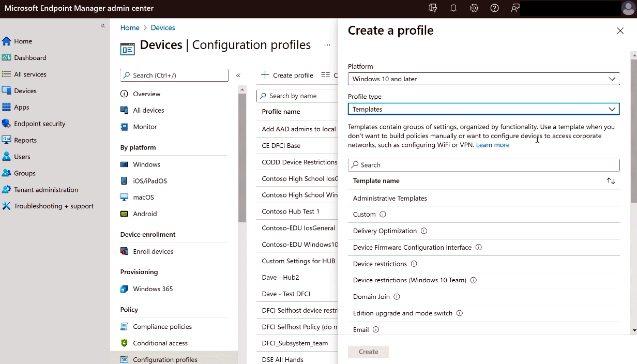
Task: Open the settings gear in top bar
Action: tap(474, 8)
